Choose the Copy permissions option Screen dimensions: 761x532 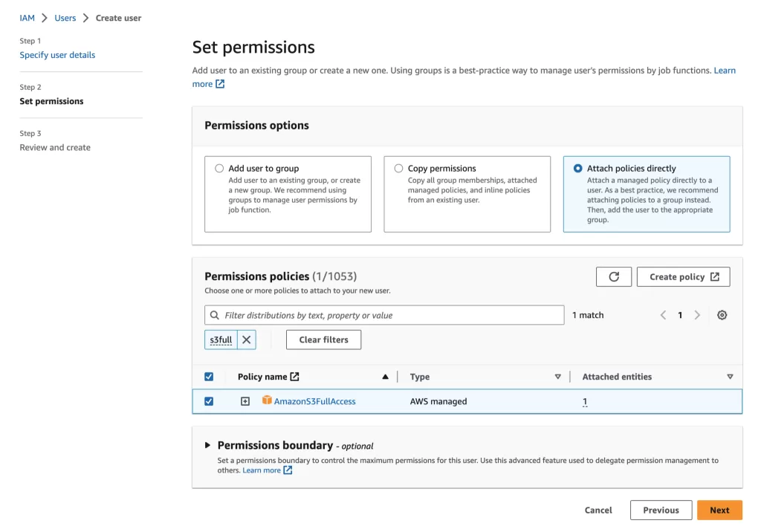(x=399, y=167)
